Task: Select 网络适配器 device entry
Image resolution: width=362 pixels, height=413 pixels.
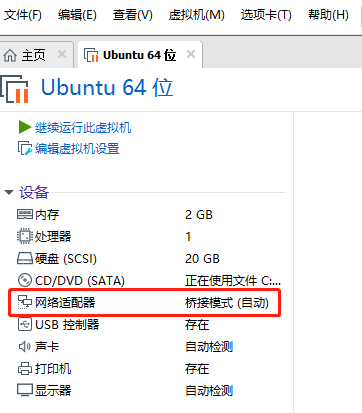Action: [65, 303]
